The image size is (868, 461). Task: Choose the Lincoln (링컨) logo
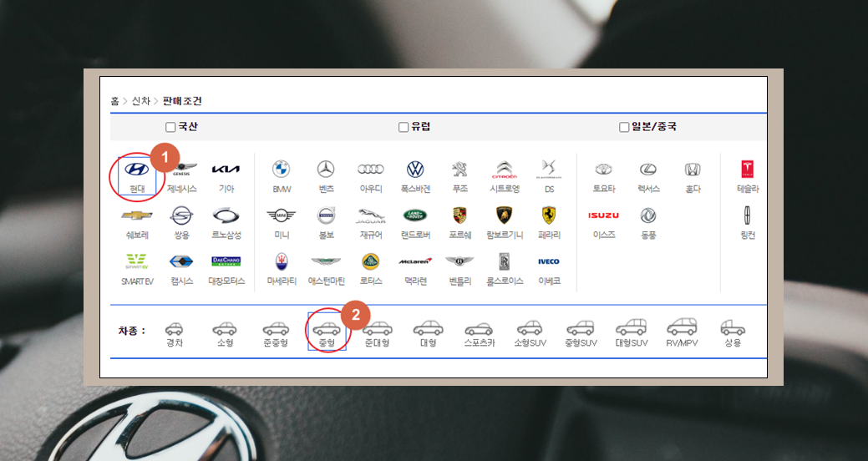[748, 215]
